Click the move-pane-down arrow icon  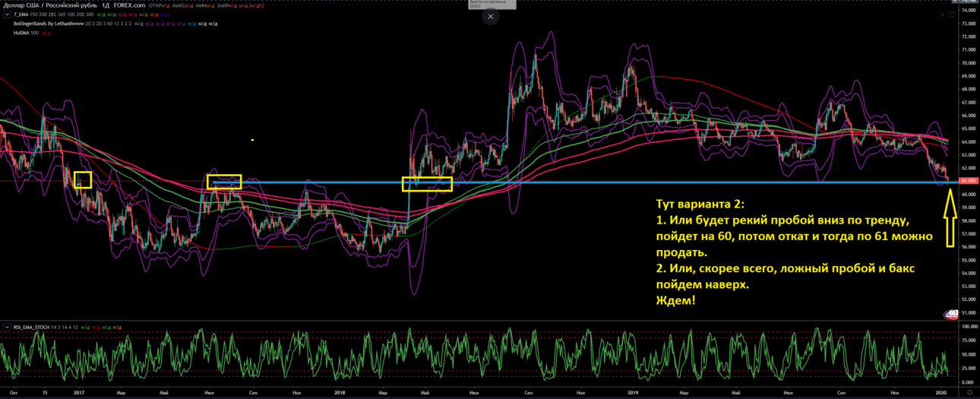click(x=942, y=14)
